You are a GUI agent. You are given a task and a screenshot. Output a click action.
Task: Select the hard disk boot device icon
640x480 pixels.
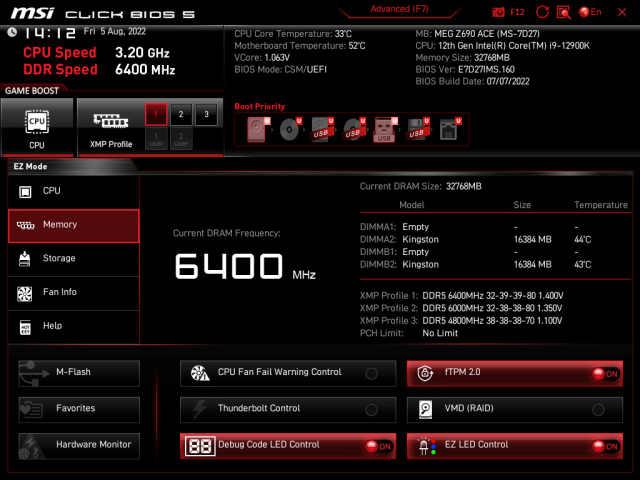tap(258, 130)
